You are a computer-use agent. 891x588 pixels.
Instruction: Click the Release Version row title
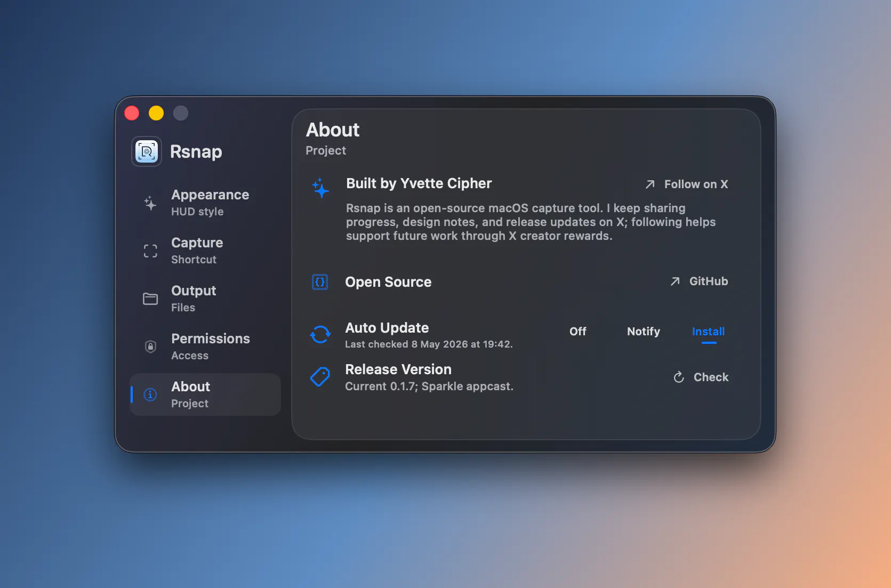click(398, 369)
